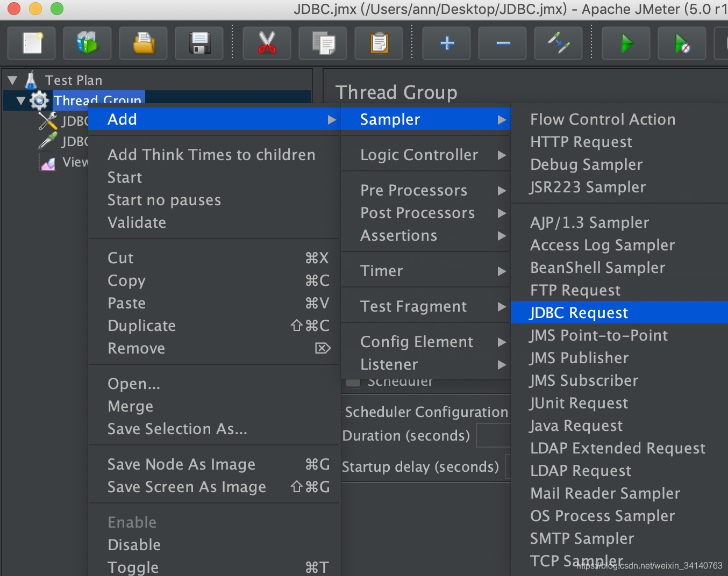Viewport: 728px width, 576px height.
Task: Click the Copy toolbar icon
Action: (x=323, y=43)
